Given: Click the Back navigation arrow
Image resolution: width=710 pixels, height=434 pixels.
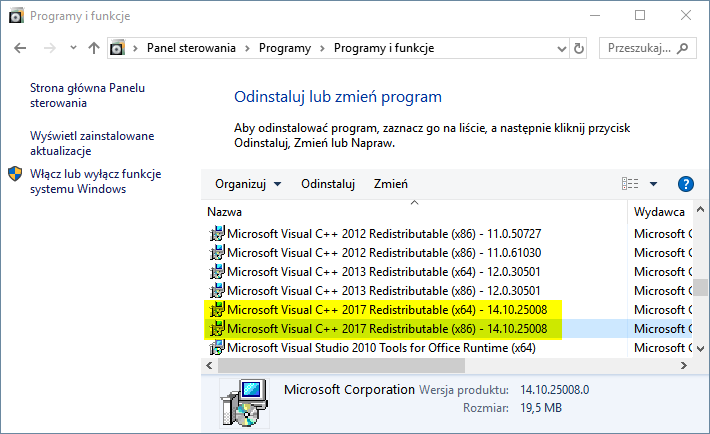Looking at the screenshot, I should coord(20,48).
